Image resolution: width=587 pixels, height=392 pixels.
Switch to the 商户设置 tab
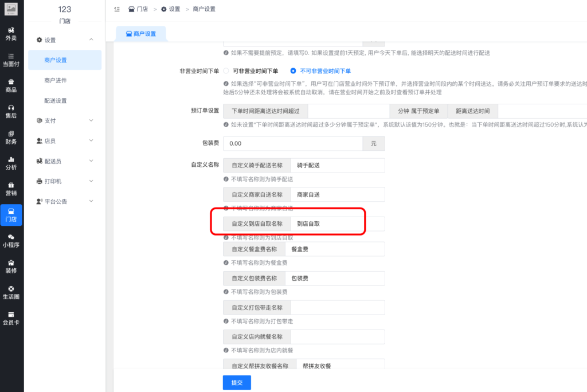(142, 33)
